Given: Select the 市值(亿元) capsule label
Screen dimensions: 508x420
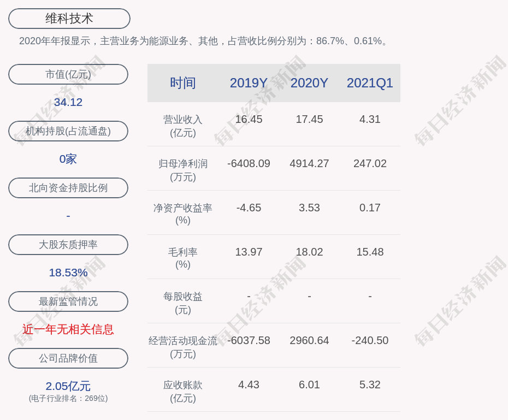Looking at the screenshot, I should (68, 74).
